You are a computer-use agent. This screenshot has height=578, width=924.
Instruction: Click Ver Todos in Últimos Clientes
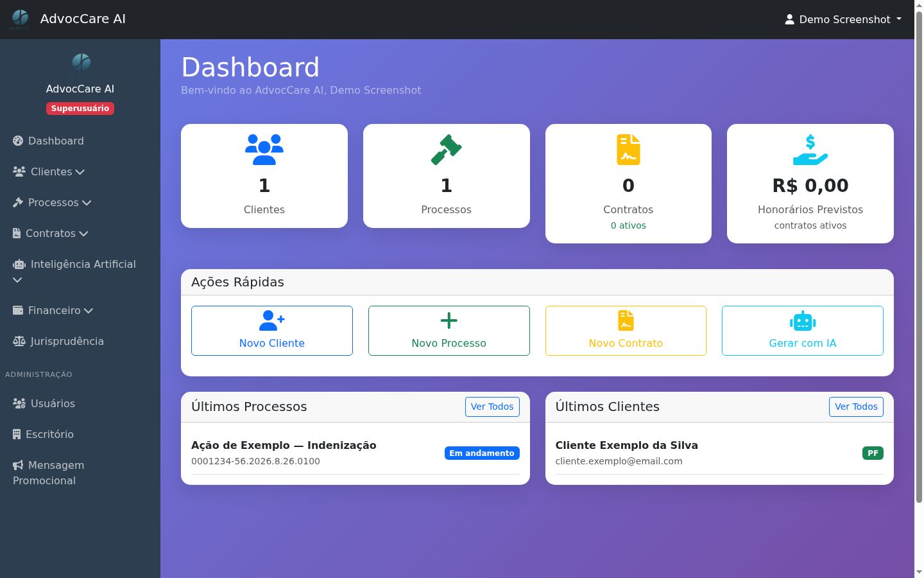click(x=856, y=407)
